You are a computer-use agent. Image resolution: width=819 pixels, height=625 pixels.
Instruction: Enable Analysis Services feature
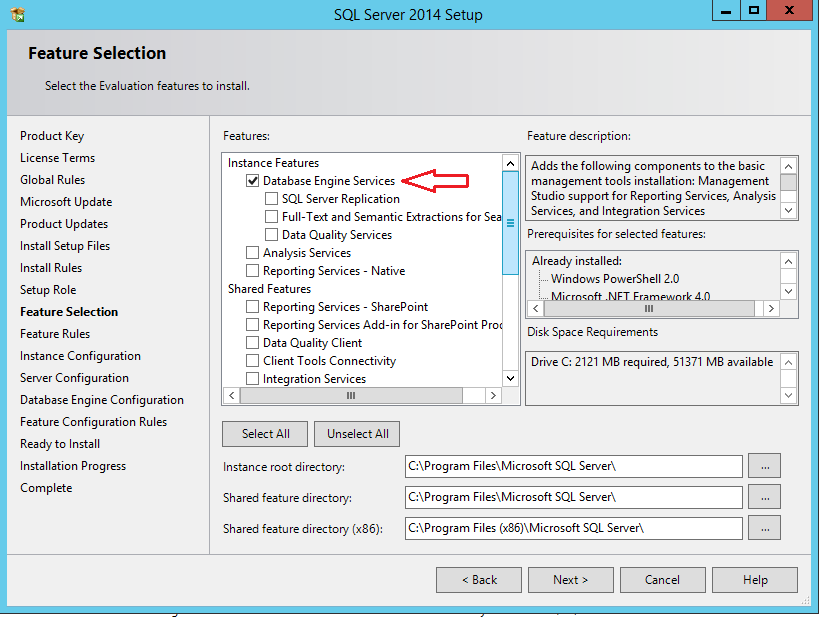pos(252,253)
